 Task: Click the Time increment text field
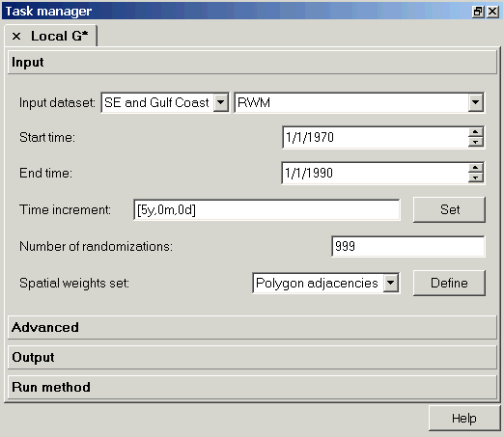pyautogui.click(x=266, y=209)
